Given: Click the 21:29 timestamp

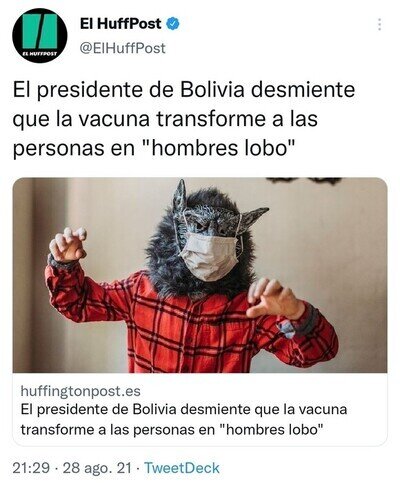Looking at the screenshot, I should click(31, 468).
